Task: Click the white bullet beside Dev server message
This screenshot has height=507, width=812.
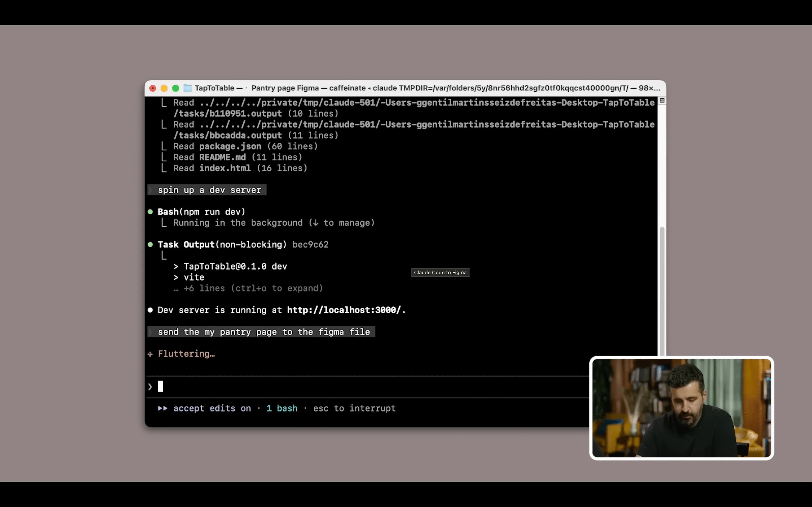Action: 150,310
